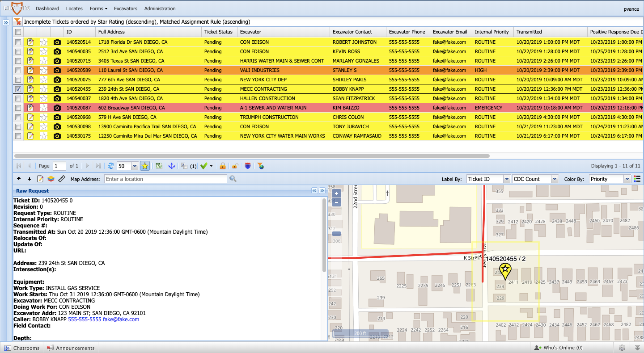Zoom out the map with minus button
Image resolution: width=644 pixels, height=353 pixels.
click(x=336, y=202)
